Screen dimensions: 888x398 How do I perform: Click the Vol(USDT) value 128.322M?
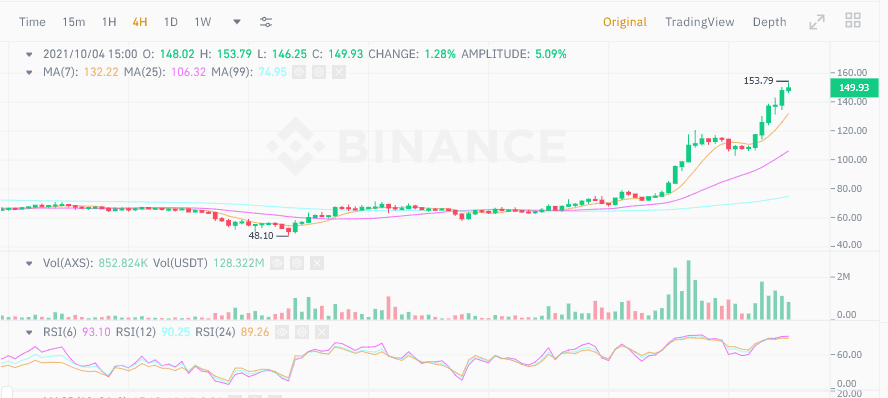(x=238, y=263)
